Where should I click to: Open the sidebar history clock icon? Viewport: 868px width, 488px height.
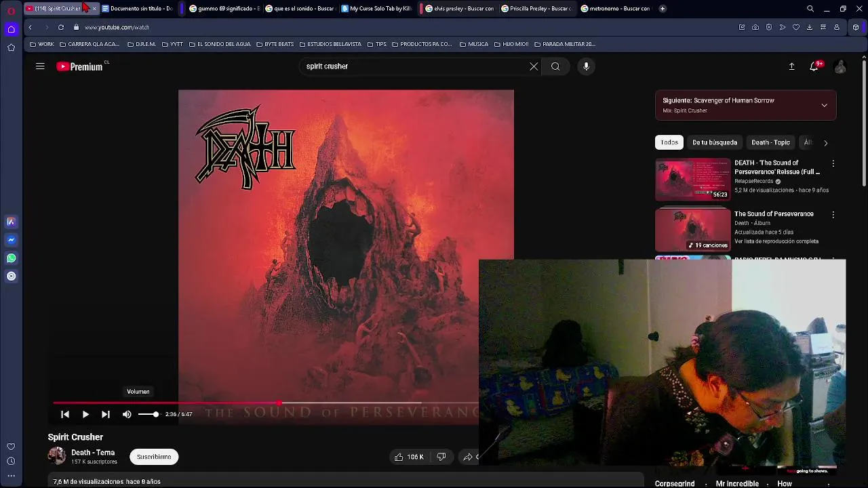11,462
